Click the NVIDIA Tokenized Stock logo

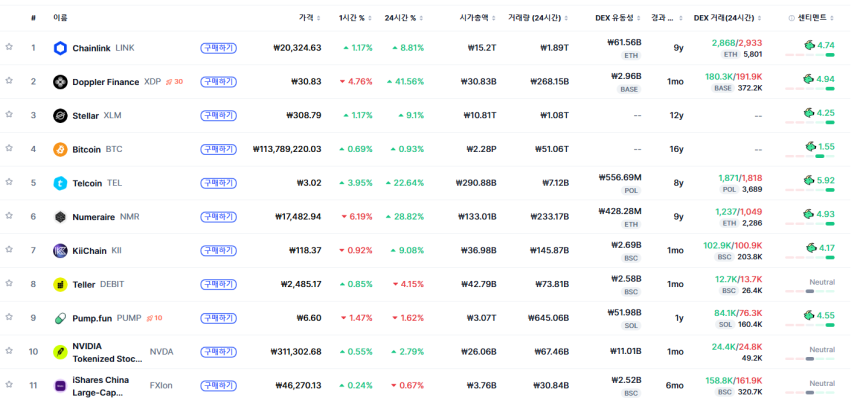[60, 352]
